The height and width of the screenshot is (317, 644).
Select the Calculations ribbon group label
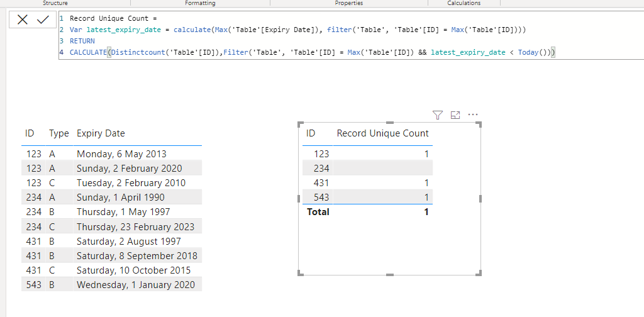[464, 3]
